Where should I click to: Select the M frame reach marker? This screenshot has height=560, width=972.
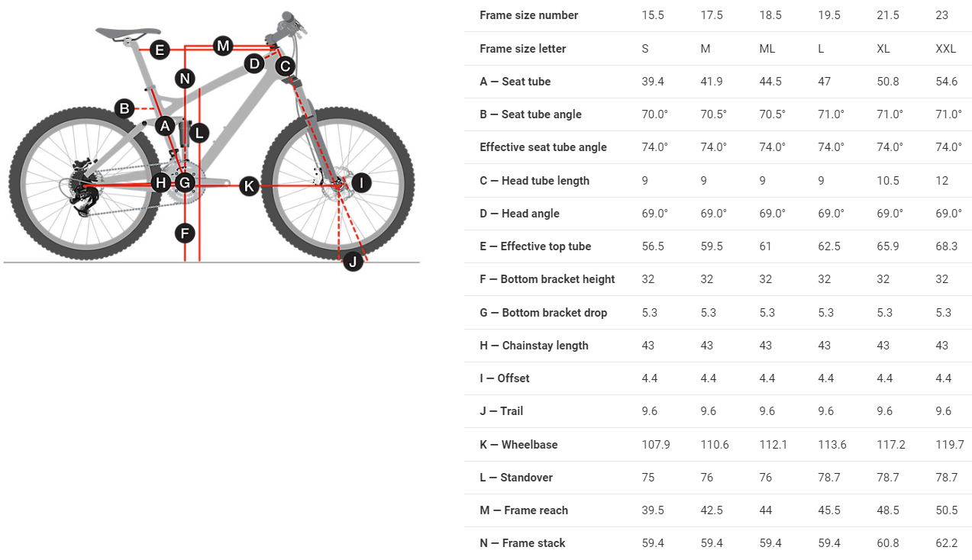(223, 46)
